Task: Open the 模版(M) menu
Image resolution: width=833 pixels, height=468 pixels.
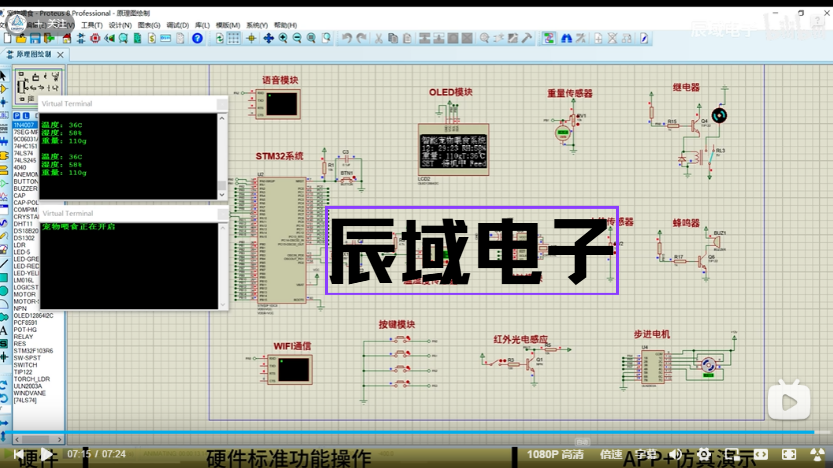Action: tap(227, 25)
